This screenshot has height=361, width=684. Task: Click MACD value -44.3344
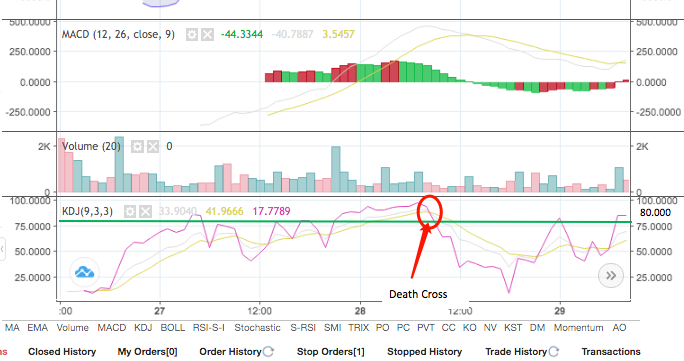click(242, 34)
